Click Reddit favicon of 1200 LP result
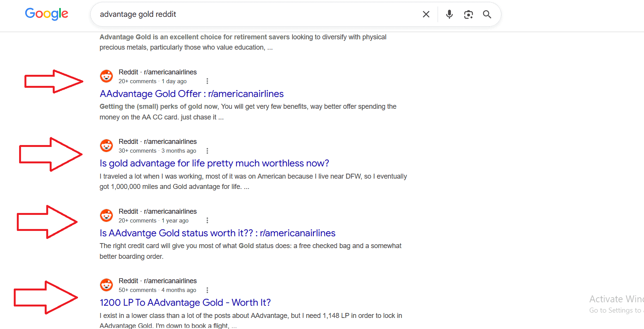Screen dimensions: 644x329 [x=106, y=285]
